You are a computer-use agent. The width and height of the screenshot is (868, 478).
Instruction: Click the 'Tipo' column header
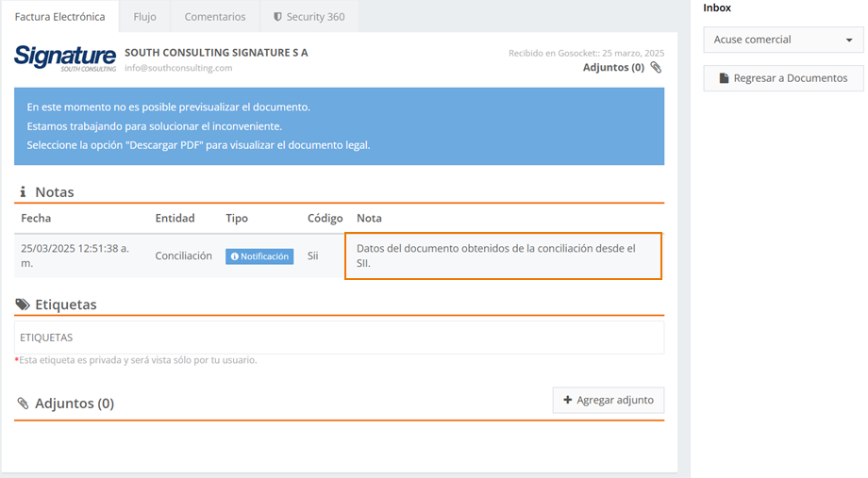coord(237,218)
